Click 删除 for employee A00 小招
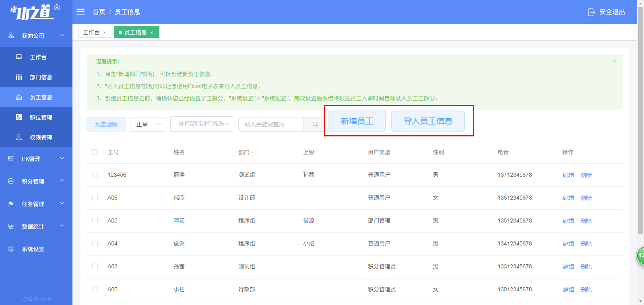This screenshot has width=644, height=305. [586, 290]
